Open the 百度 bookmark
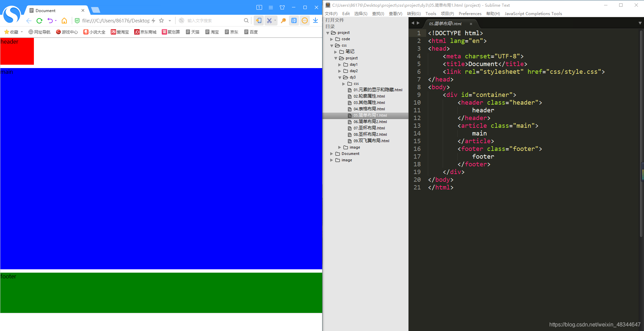This screenshot has width=644, height=331. pyautogui.click(x=251, y=32)
